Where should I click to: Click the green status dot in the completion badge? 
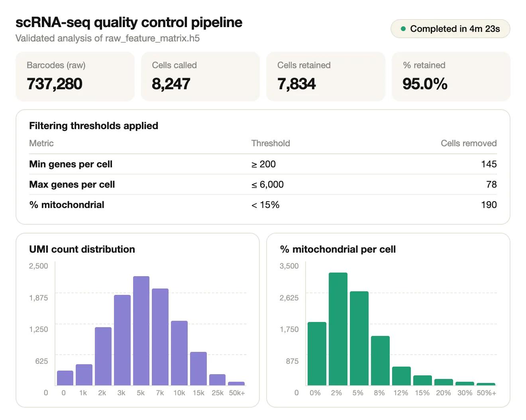tap(403, 29)
